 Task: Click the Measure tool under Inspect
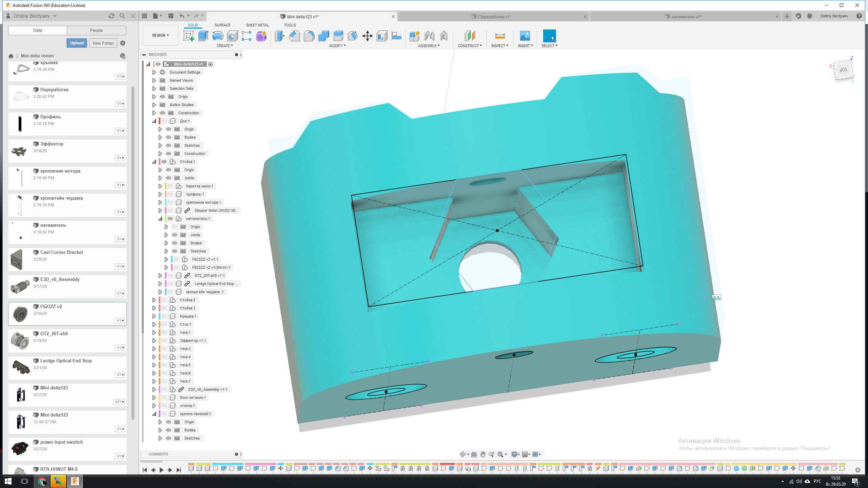(500, 36)
